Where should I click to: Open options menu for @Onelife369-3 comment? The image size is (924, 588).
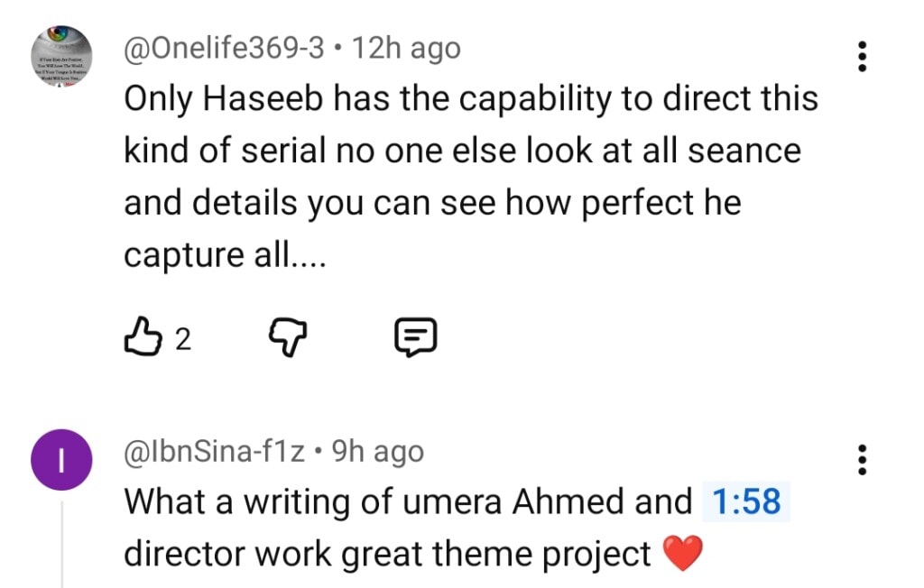coord(863,56)
